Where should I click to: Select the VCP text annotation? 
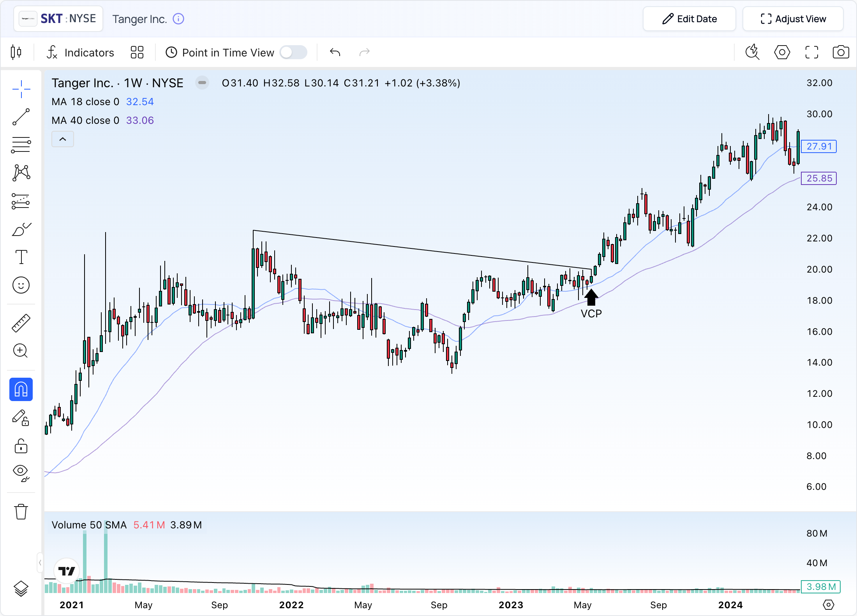591,313
